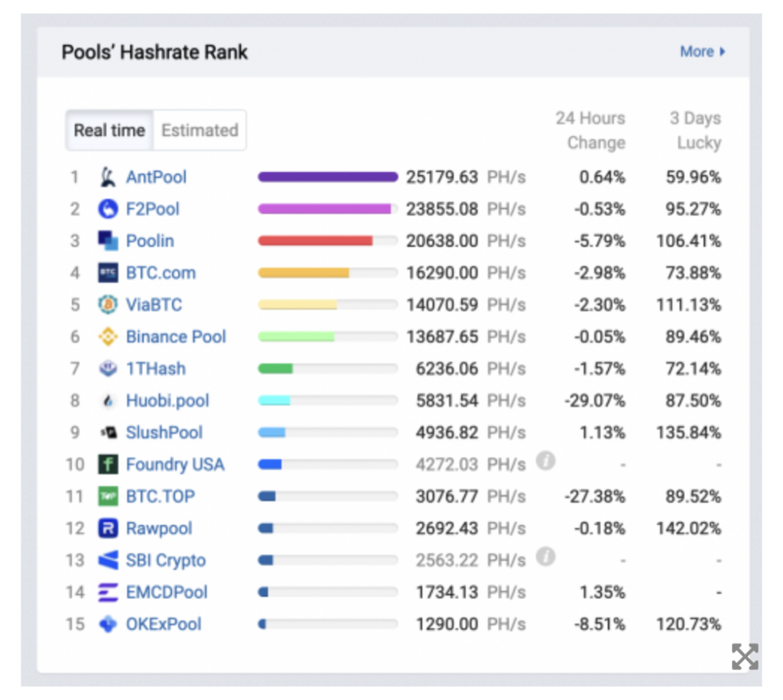
Task: Click the 3 Days Lucky column header
Action: 696,130
